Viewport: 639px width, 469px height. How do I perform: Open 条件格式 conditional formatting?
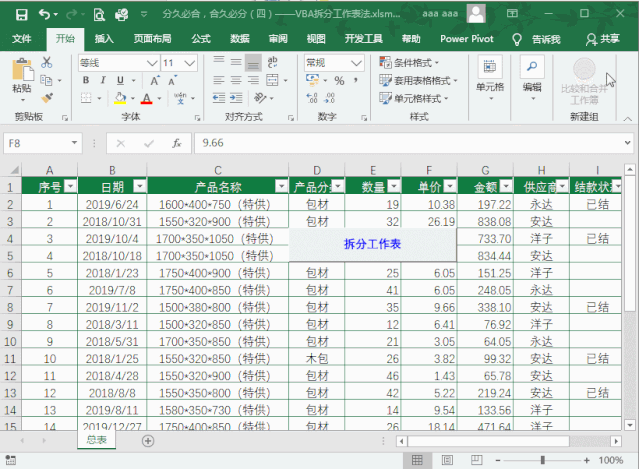(x=409, y=63)
